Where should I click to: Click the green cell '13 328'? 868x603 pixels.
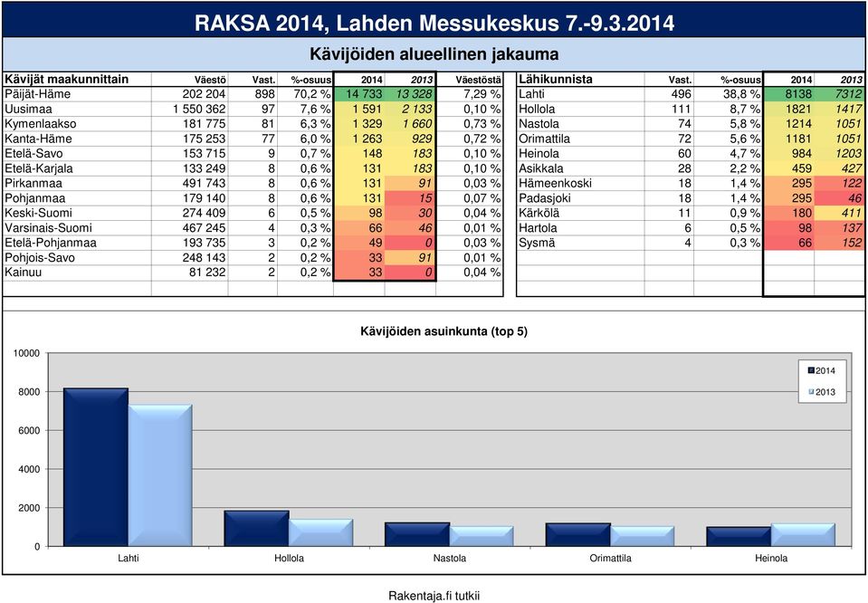tap(410, 94)
